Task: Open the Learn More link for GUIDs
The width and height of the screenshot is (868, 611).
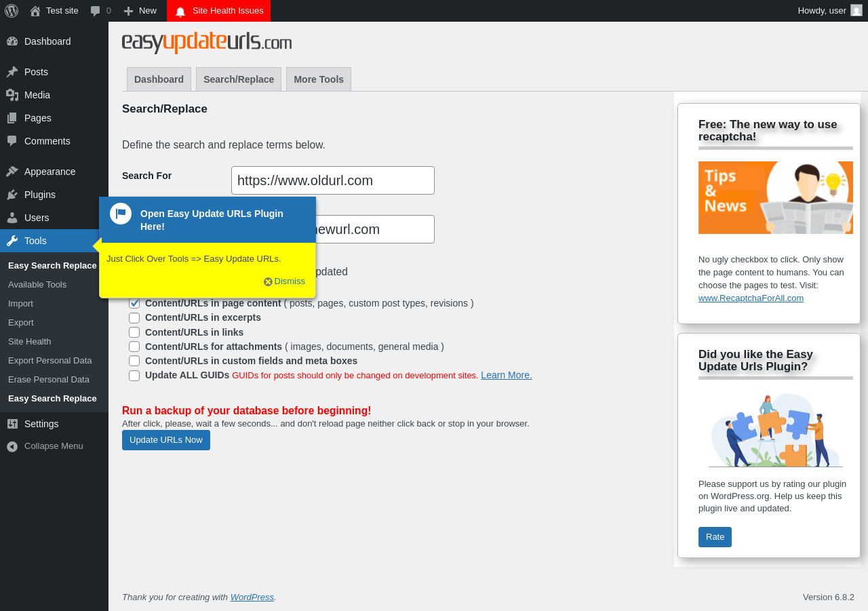Action: [507, 375]
